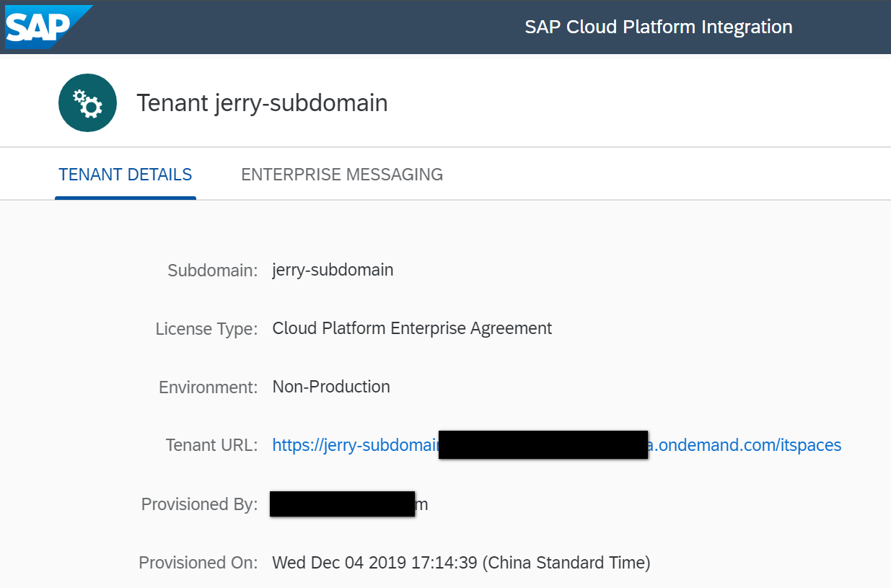Viewport: 891px width, 588px height.
Task: Click the redacted Provisioned By value
Action: 342,504
